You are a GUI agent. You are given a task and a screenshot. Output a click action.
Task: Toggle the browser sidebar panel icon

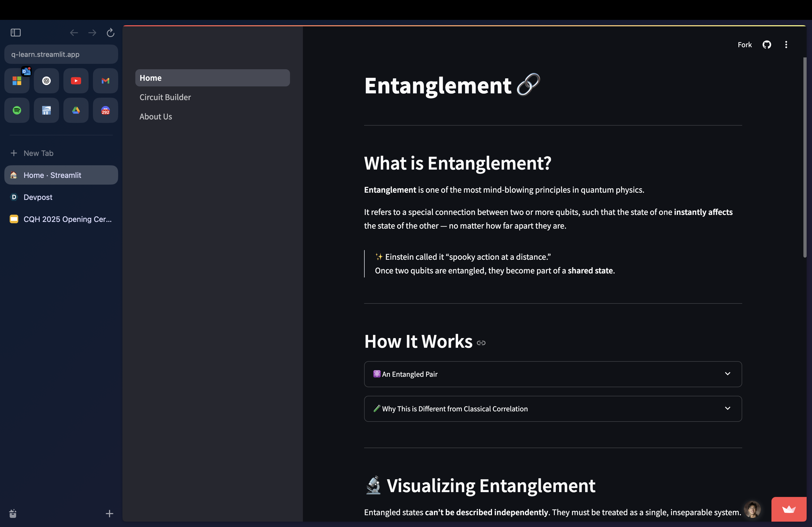16,33
